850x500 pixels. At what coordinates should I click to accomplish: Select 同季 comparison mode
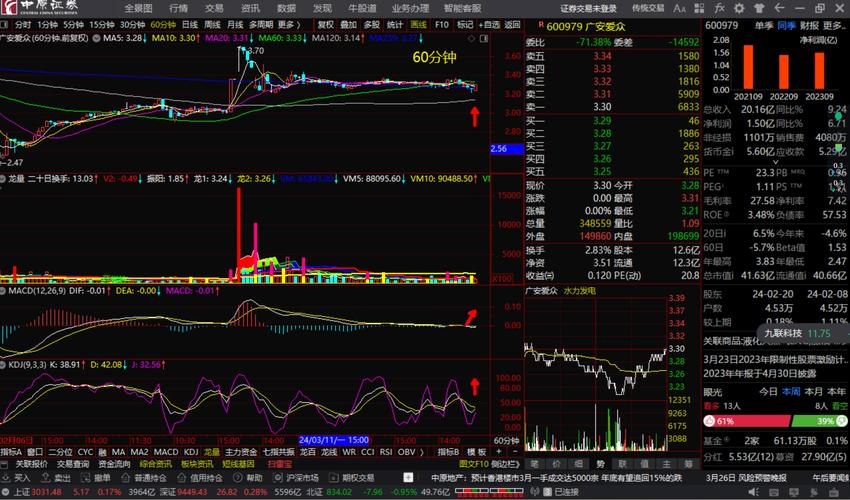(787, 25)
